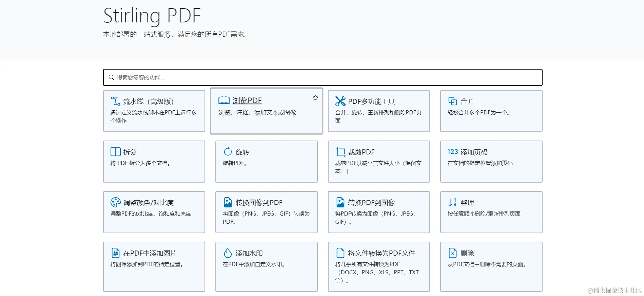Open the 裁剪PDF title link
Image resolution: width=644 pixels, height=296 pixels.
coord(361,152)
